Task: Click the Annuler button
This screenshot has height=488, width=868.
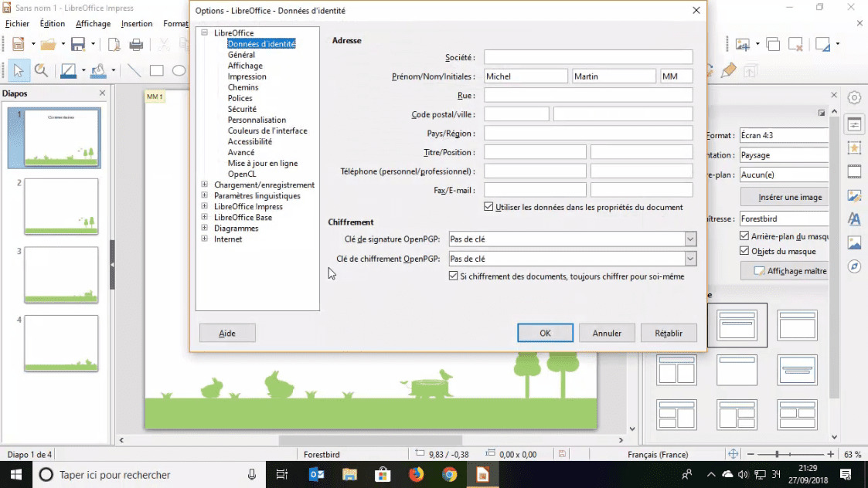Action: 607,333
